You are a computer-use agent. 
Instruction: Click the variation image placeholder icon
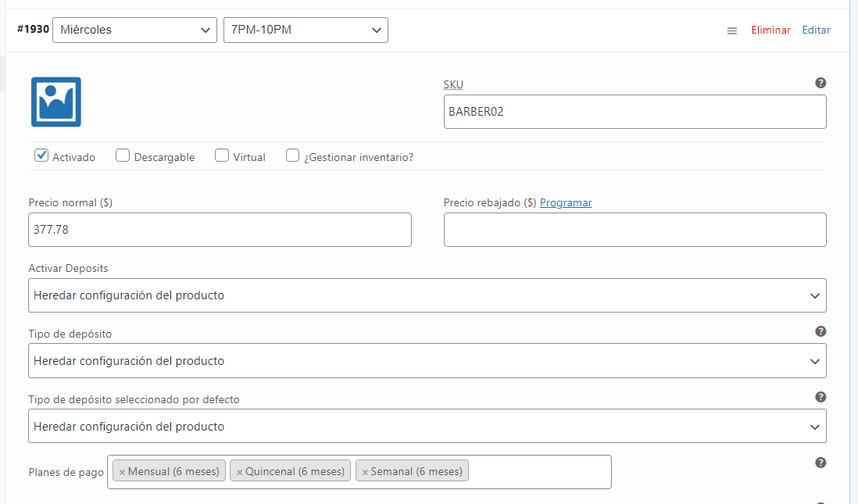(56, 102)
